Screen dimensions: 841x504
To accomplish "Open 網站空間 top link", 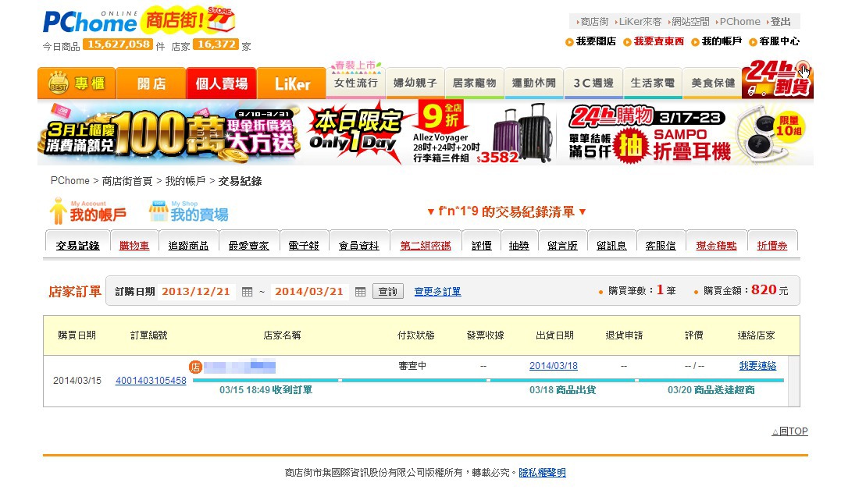I will pos(690,22).
